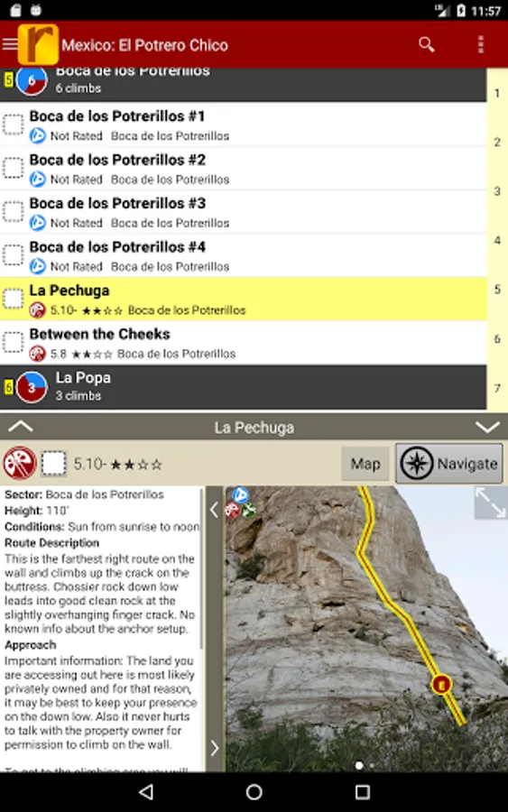Tap the Rakkup app logo
The image size is (508, 812).
click(x=38, y=44)
